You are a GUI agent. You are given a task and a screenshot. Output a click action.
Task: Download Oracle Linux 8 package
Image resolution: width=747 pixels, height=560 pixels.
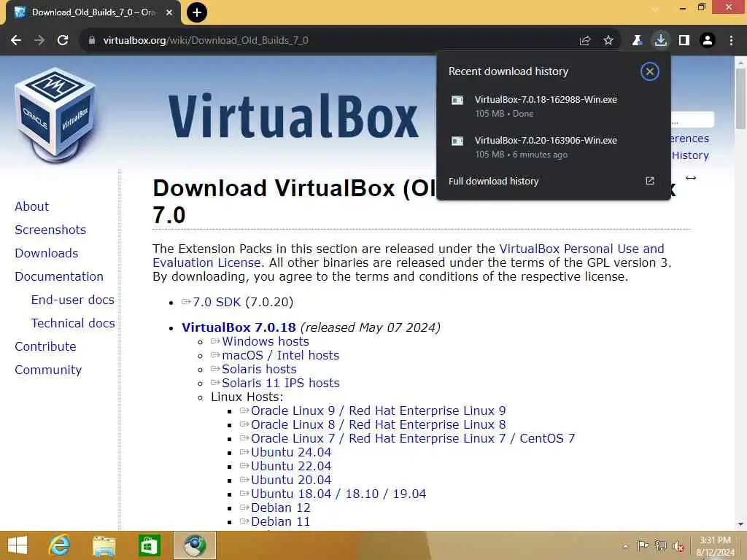[379, 425]
